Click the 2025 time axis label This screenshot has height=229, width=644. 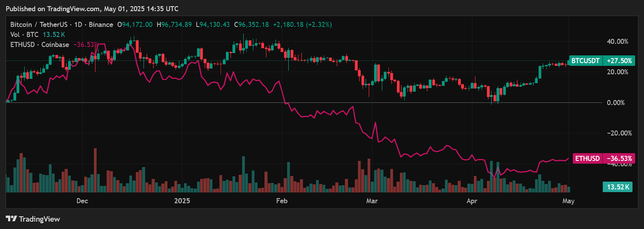click(182, 201)
